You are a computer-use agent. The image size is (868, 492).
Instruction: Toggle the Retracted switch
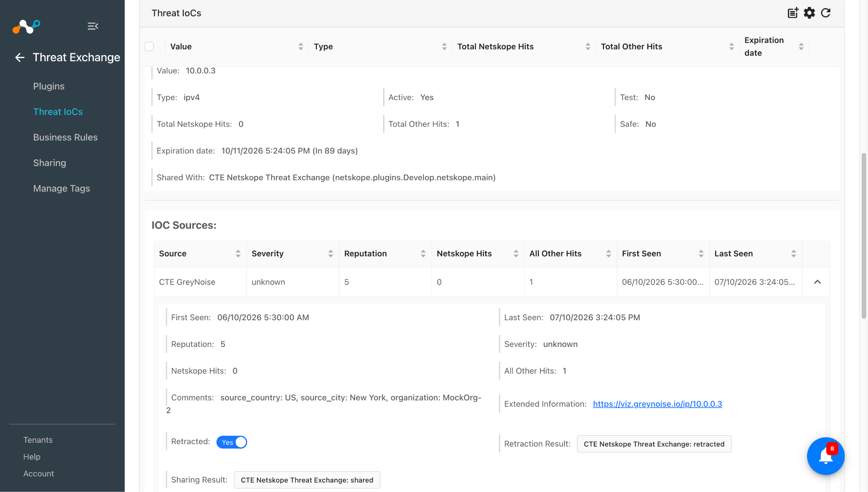point(231,442)
